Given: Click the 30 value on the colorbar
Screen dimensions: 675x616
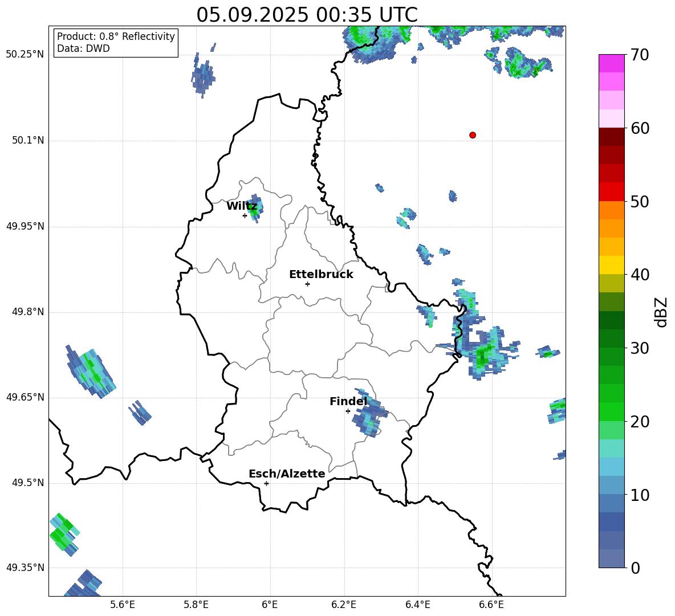Looking at the screenshot, I should point(640,348).
